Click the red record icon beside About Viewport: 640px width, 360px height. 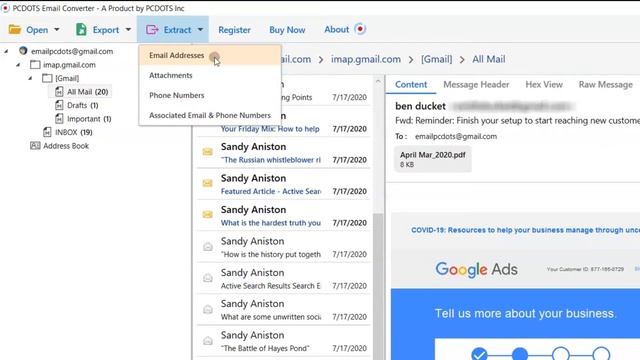tap(360, 29)
